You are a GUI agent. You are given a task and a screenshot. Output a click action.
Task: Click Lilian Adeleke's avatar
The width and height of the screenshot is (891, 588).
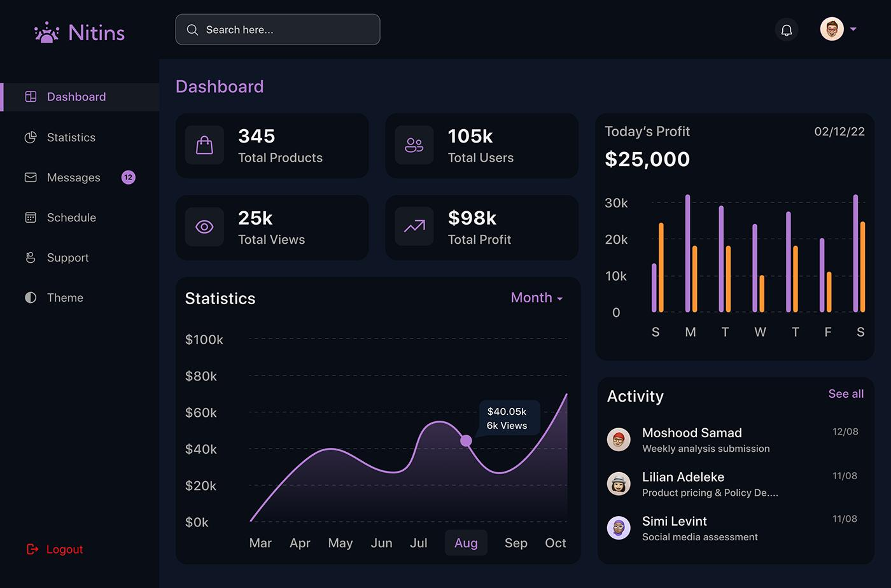click(x=619, y=484)
